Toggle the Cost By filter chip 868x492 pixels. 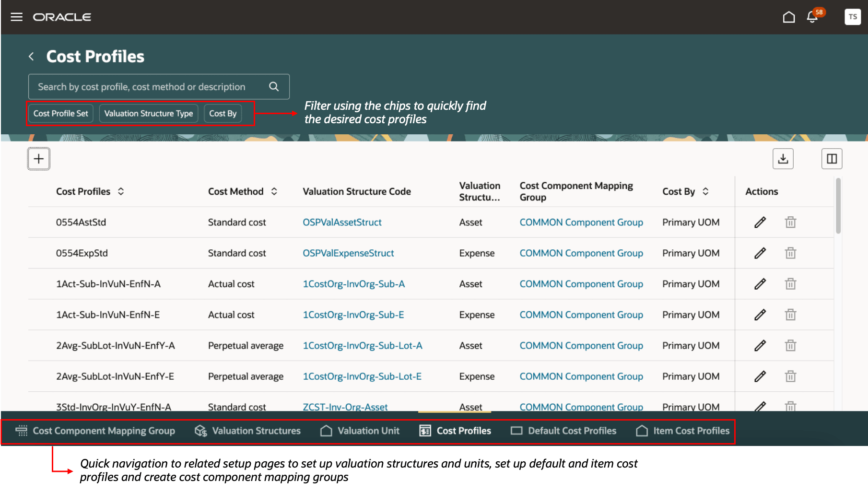click(223, 114)
